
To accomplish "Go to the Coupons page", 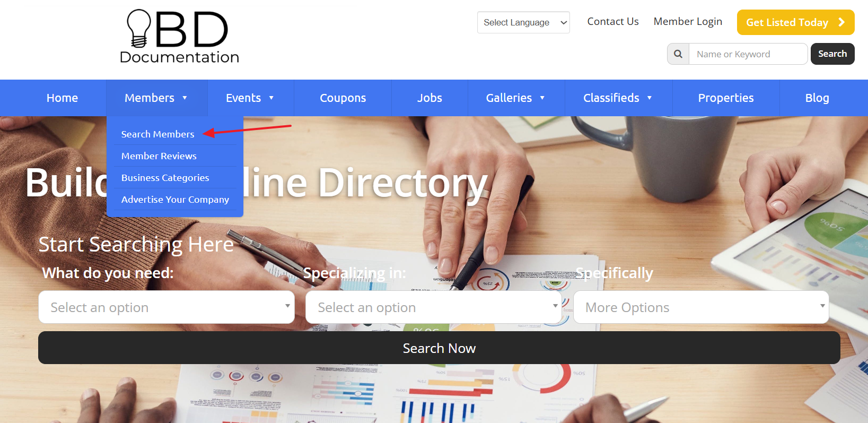I will (x=343, y=98).
